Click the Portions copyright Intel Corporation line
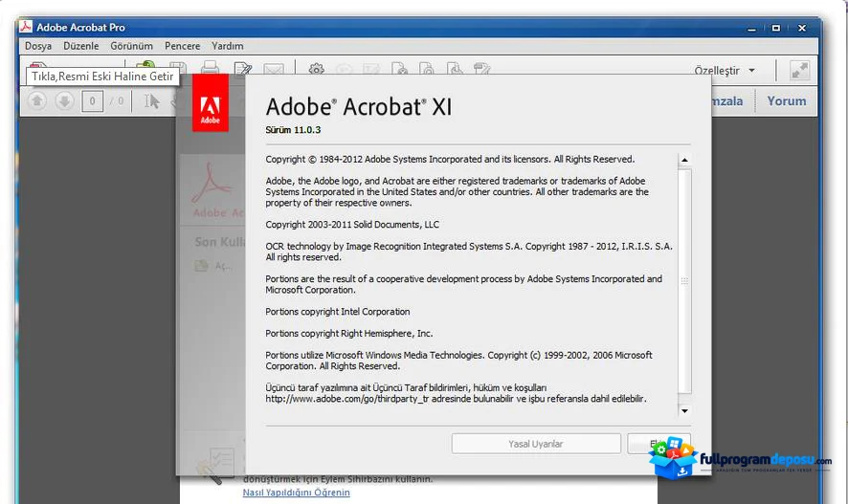 [338, 312]
